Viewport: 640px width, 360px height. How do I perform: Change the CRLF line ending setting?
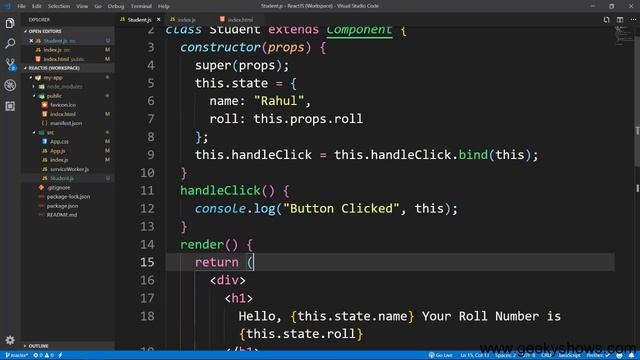point(546,356)
